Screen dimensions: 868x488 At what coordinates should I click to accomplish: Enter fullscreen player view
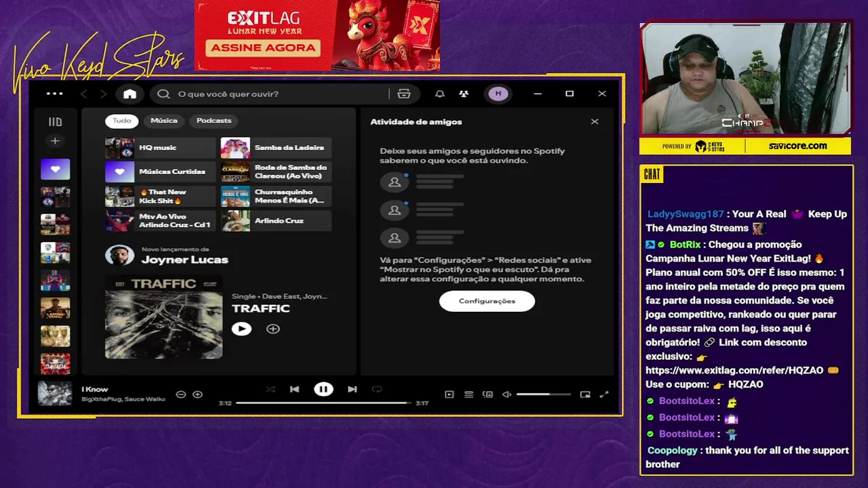604,394
